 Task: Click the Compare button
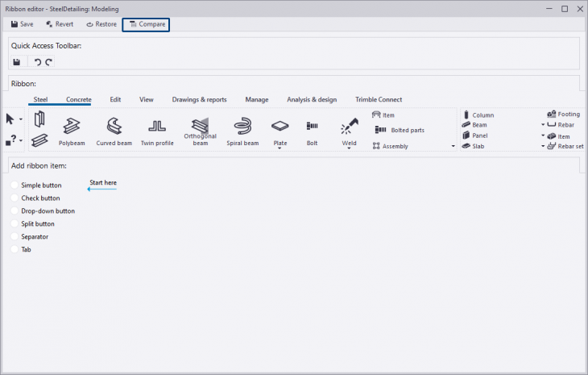click(x=146, y=24)
